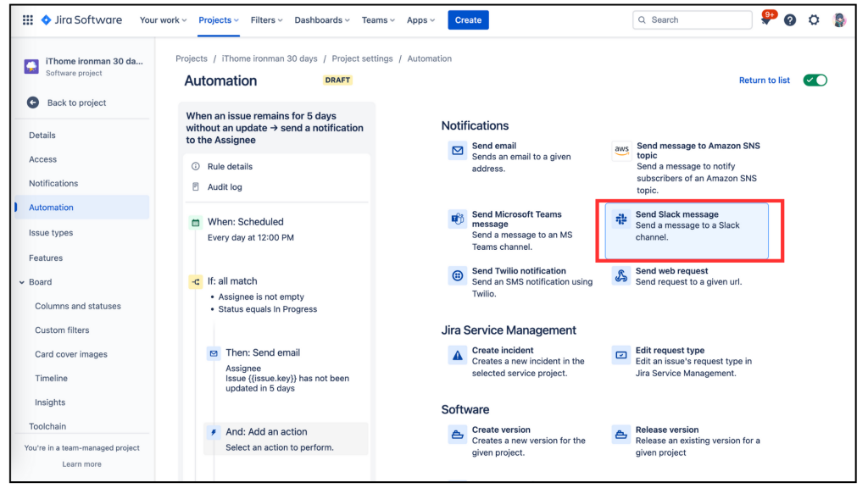Image resolution: width=868 pixels, height=488 pixels.
Task: Select the Microsoft Teams message icon
Action: (x=457, y=219)
